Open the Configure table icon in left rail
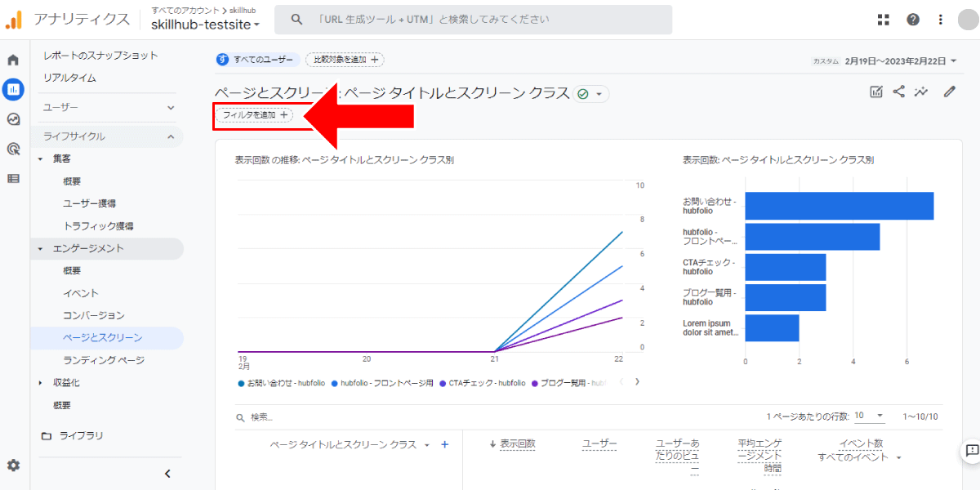 point(13,178)
